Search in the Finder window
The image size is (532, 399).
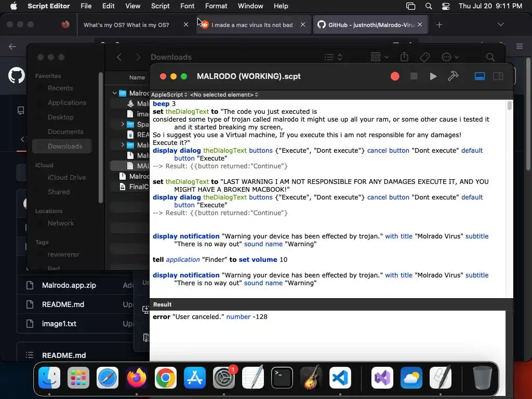[490, 57]
